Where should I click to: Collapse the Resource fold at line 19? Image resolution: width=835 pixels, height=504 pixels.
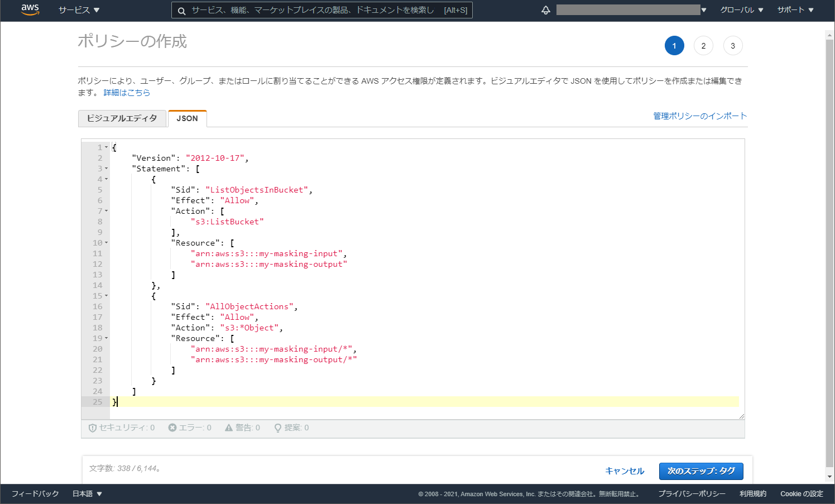(107, 338)
